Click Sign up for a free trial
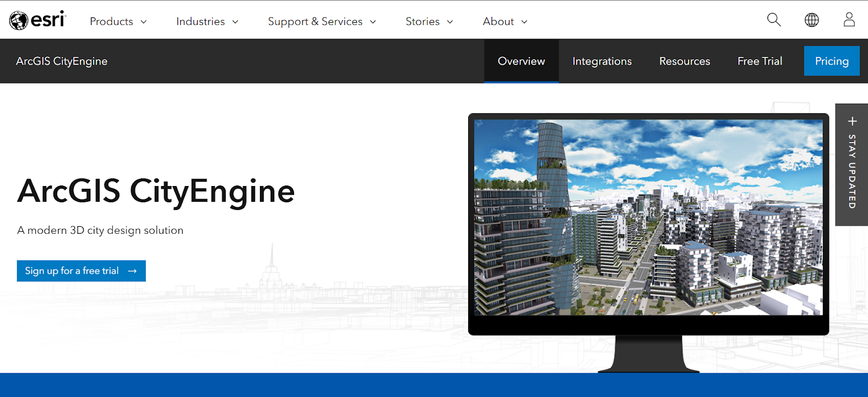 point(81,271)
